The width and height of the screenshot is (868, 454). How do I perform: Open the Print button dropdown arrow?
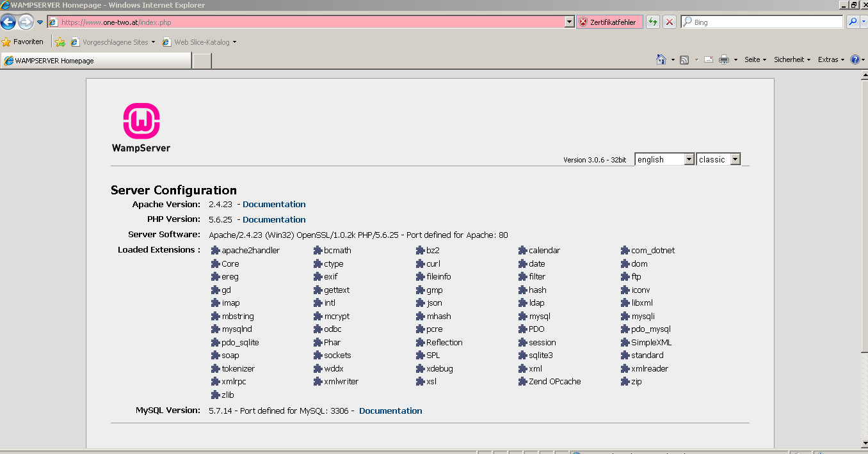point(735,60)
